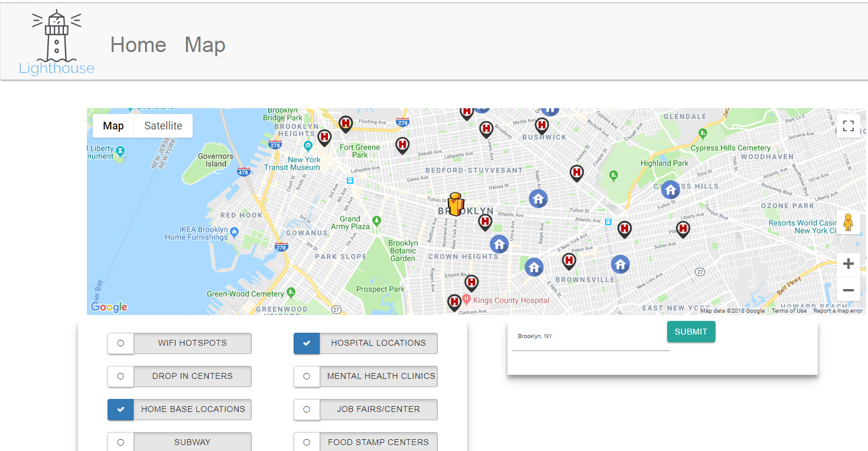Zoom in on the map
Image resolution: width=868 pixels, height=451 pixels.
pos(848,264)
